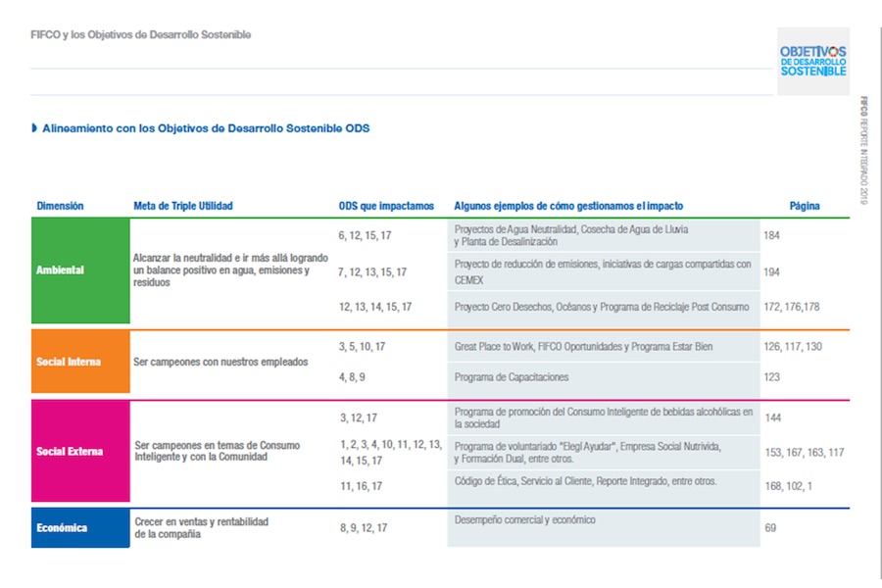
Task: Select page number '144'
Action: tap(773, 418)
